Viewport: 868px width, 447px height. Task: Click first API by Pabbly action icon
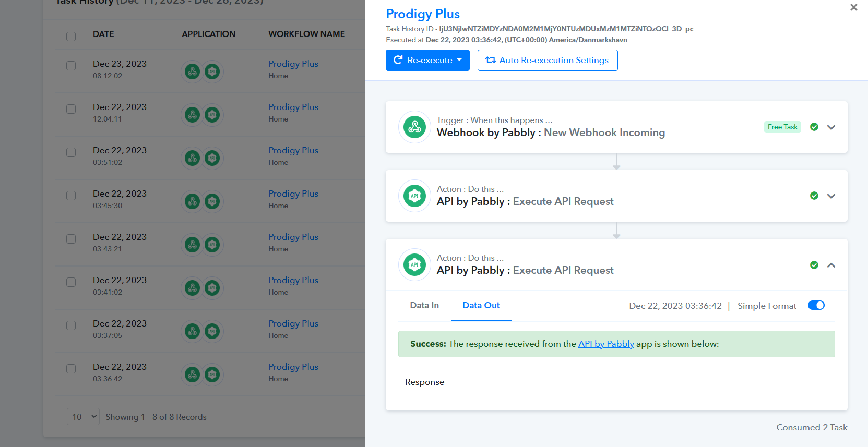coord(415,196)
